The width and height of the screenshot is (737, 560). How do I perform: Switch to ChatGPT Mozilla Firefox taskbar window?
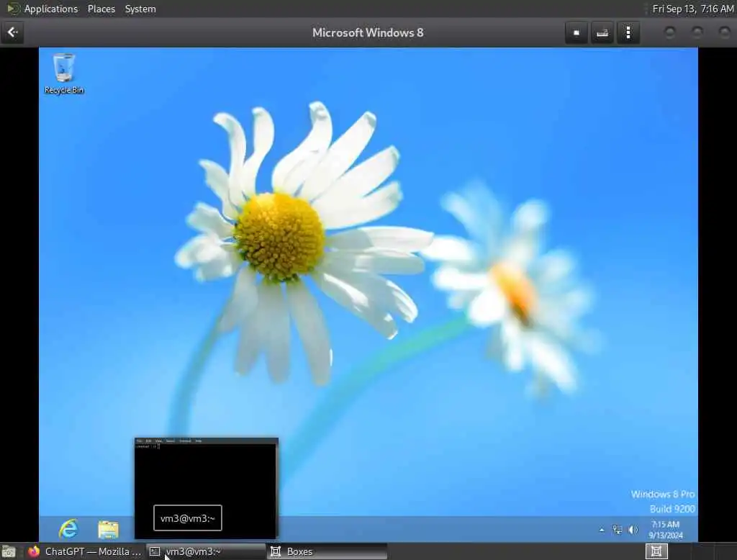(x=84, y=551)
